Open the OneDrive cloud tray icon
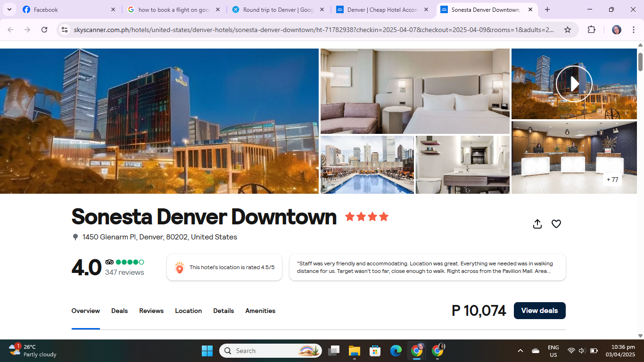The height and width of the screenshot is (362, 644). tap(536, 351)
